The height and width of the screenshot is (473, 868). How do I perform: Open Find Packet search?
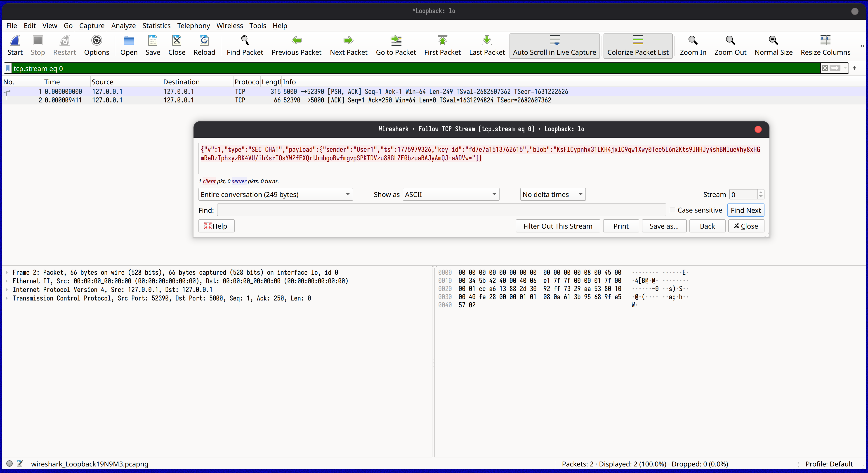tap(245, 45)
